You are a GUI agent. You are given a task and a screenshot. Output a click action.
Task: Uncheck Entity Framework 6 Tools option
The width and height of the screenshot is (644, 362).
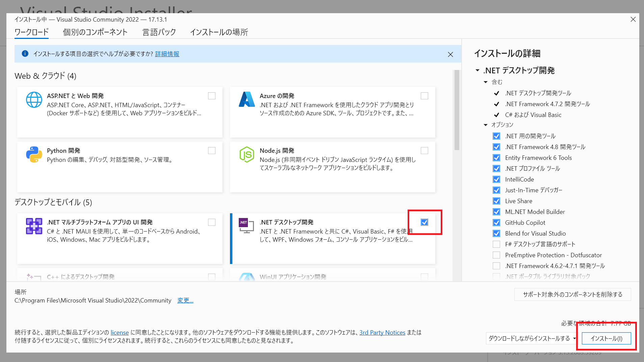pos(496,158)
